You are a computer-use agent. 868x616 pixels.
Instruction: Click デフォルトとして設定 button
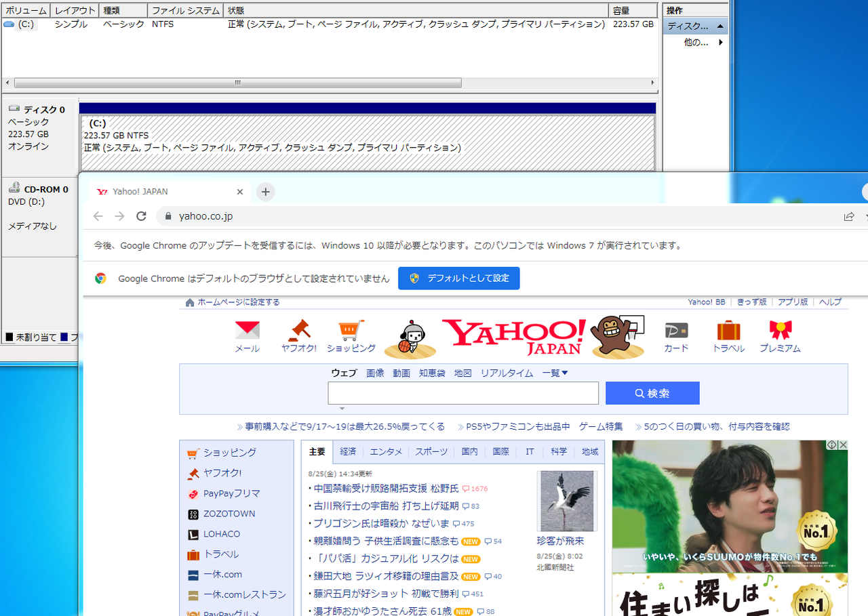pos(458,279)
